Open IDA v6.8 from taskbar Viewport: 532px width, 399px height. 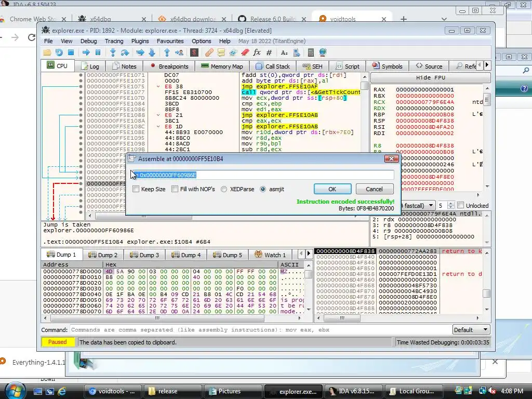353,391
